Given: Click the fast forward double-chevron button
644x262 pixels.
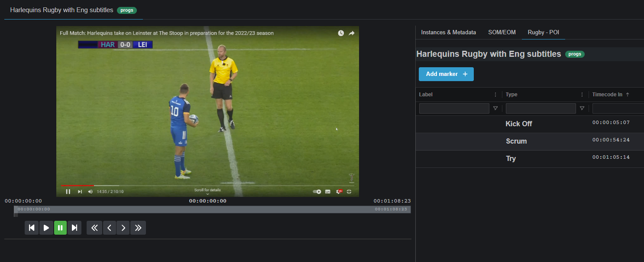Looking at the screenshot, I should point(138,228).
